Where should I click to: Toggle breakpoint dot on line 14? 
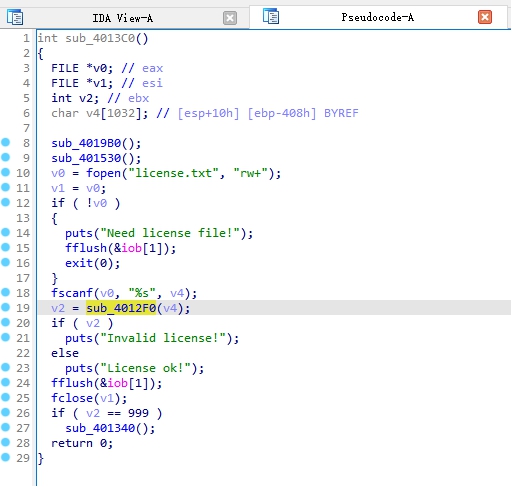pos(6,232)
